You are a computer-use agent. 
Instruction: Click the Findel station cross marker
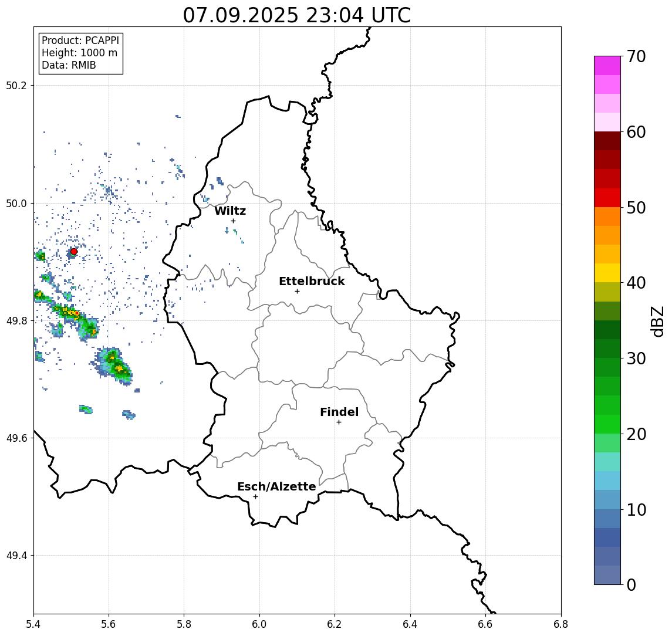339,422
